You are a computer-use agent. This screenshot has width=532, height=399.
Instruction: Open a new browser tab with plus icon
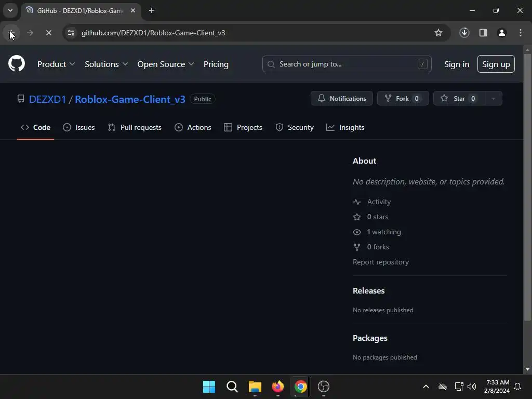coord(152,10)
